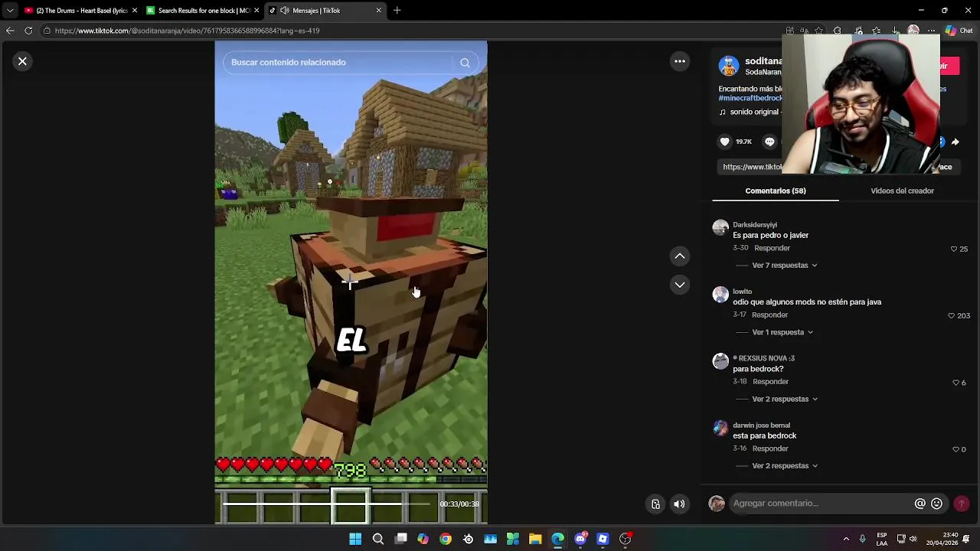Click the comment "esta para bedrock"
This screenshot has height=551, width=980.
764,436
